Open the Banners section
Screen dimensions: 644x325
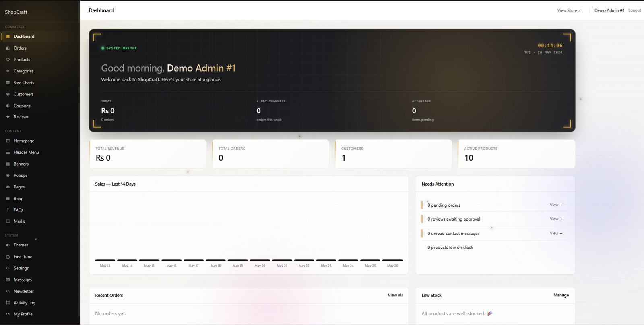[x=39, y=164]
